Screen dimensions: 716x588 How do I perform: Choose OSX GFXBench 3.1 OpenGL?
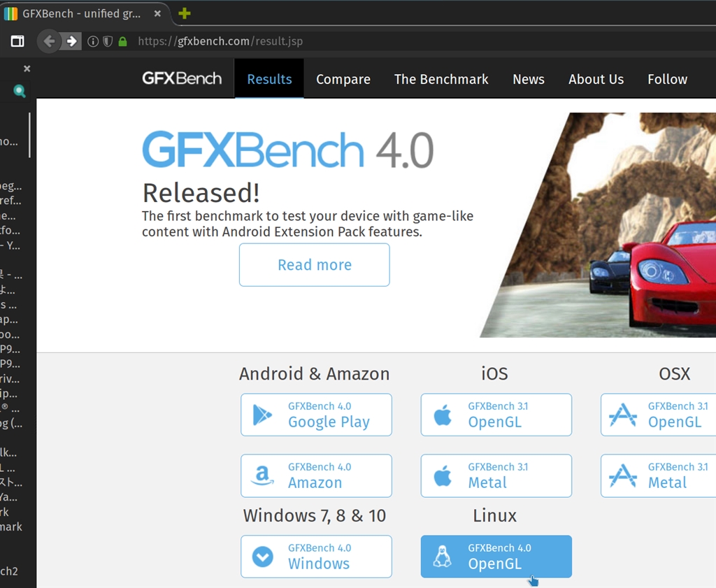[x=658, y=415]
